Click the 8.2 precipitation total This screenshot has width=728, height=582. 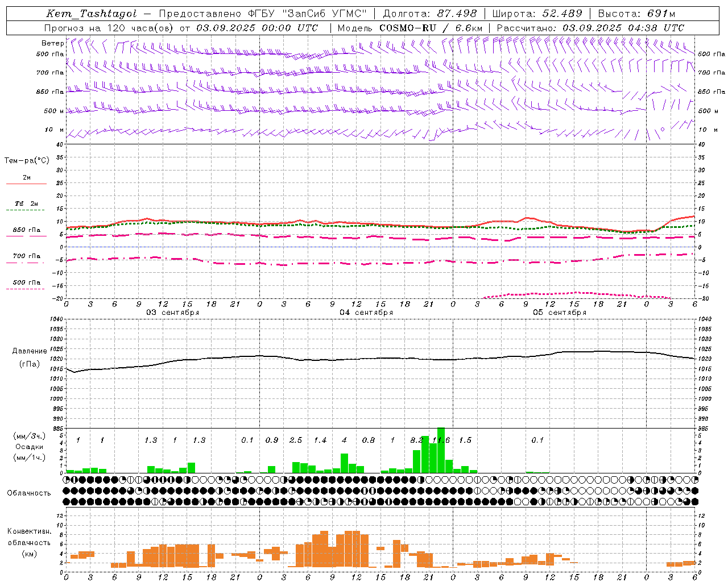coord(417,440)
